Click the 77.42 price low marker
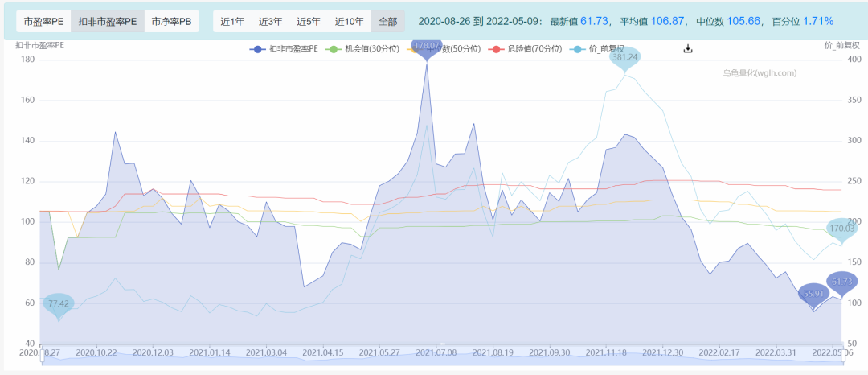Screen dimensions: 868x375 pos(58,304)
